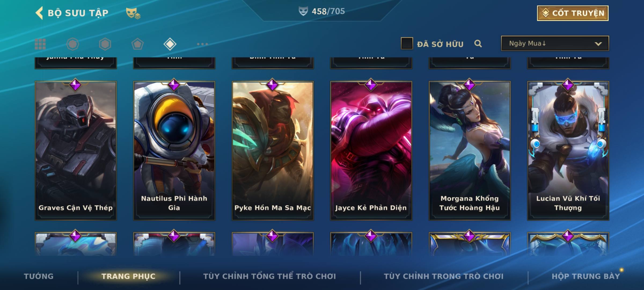Select the grid all-skins filter icon
The height and width of the screenshot is (290, 644).
tap(40, 44)
